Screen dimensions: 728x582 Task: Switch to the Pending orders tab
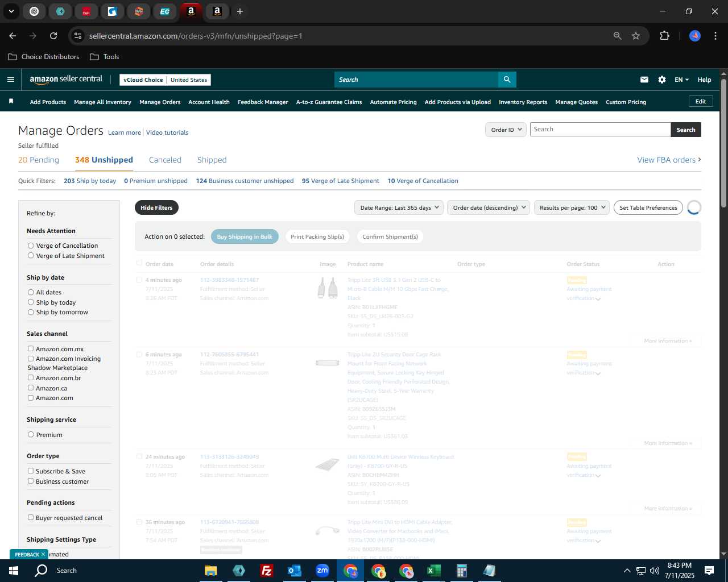[39, 160]
